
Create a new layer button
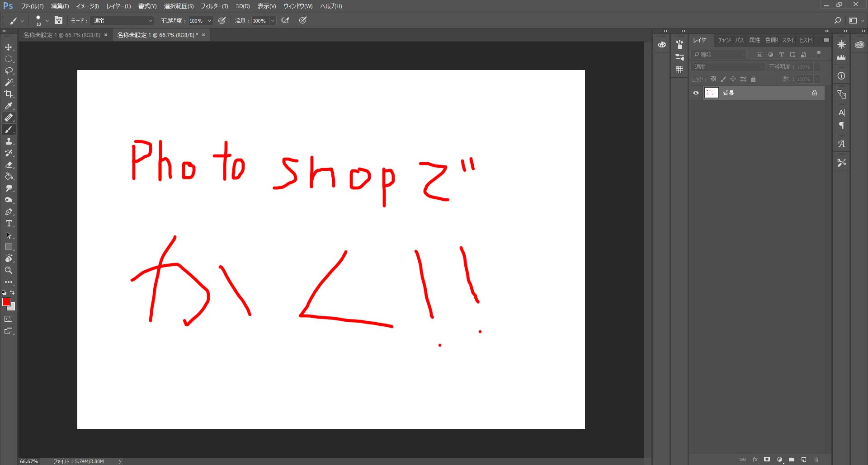pyautogui.click(x=804, y=460)
